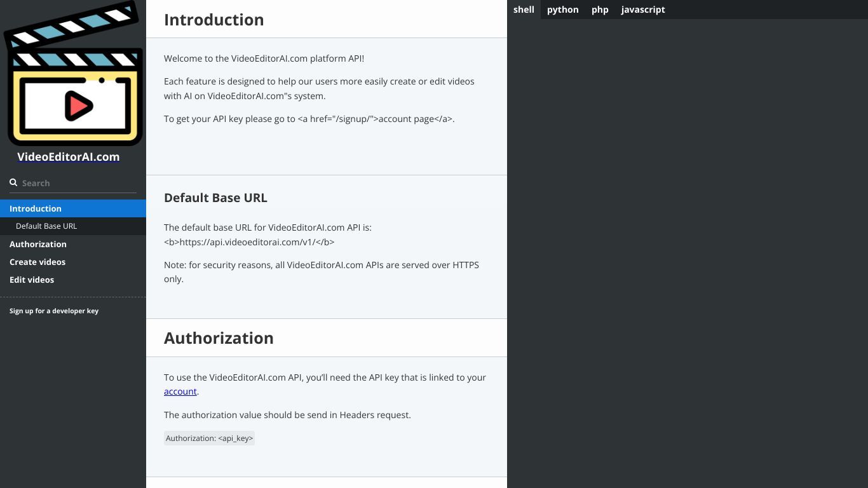Screen dimensions: 868x488
Task: Switch to the php code tab
Action: tap(600, 10)
